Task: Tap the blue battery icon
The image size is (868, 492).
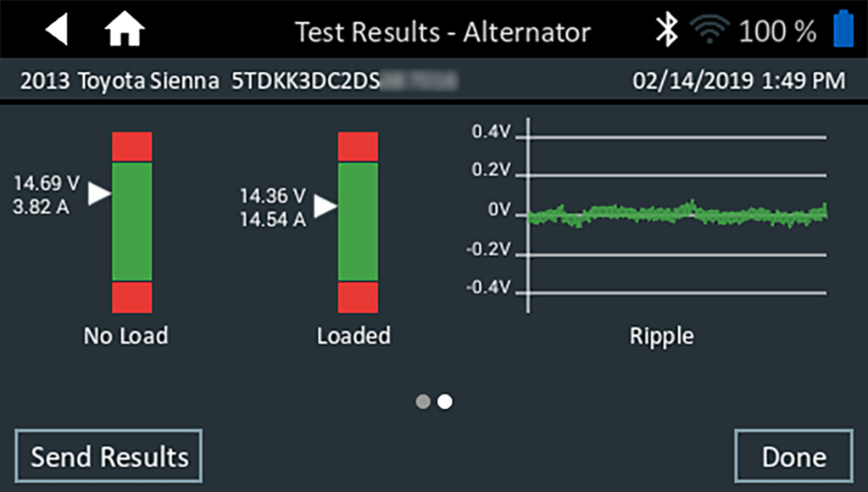Action: (843, 30)
